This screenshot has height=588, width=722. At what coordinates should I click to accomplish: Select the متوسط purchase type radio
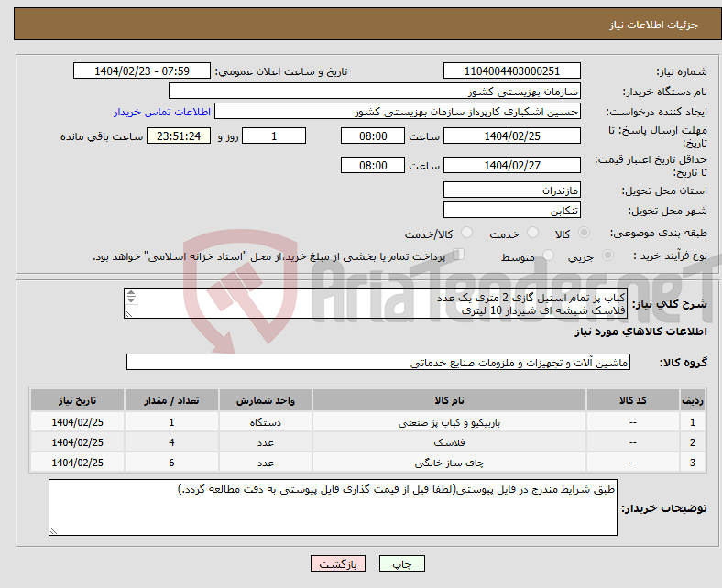click(548, 256)
